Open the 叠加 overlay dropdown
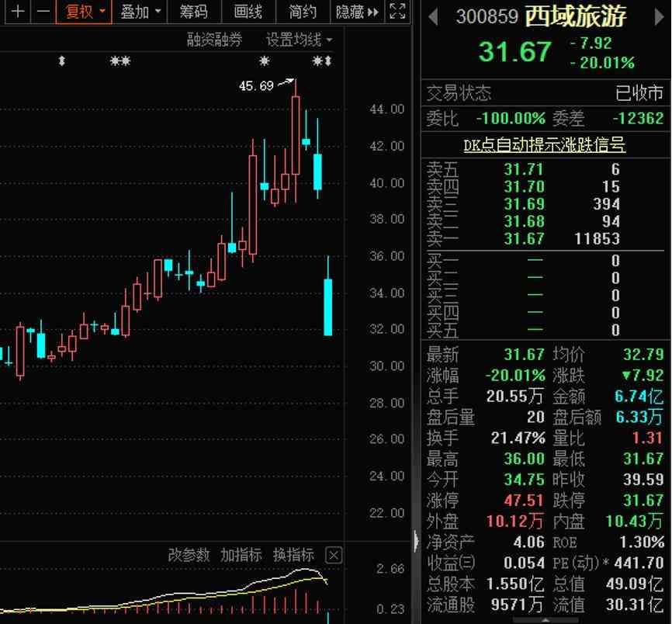 coord(140,12)
